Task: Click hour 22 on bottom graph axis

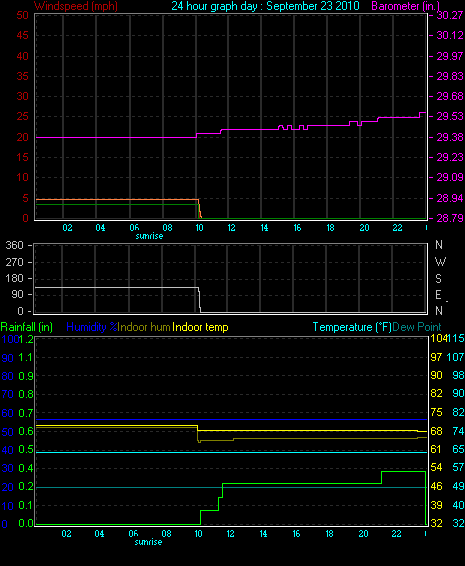Action: click(396, 534)
